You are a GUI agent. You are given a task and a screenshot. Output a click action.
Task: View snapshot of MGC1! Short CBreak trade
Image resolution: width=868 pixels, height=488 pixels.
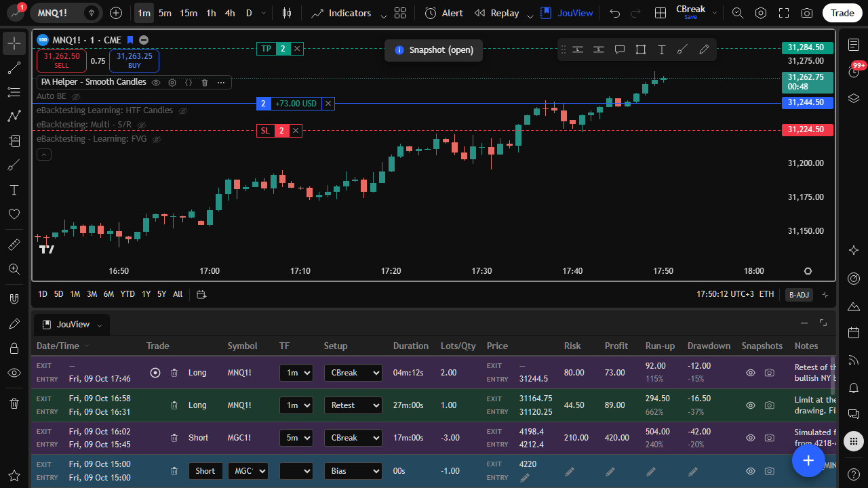(751, 438)
